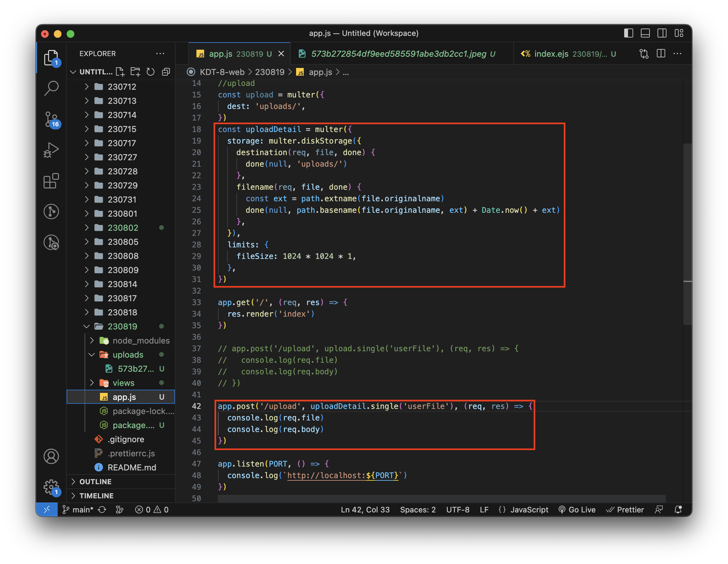The image size is (728, 564).
Task: Open package-lock file in Explorer
Action: pyautogui.click(x=121, y=411)
